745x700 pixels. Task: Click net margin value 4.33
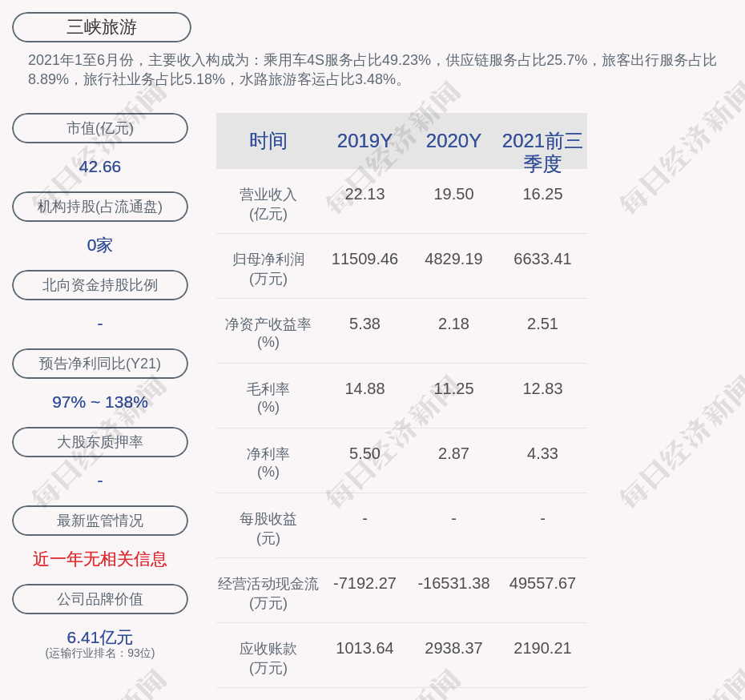542,453
